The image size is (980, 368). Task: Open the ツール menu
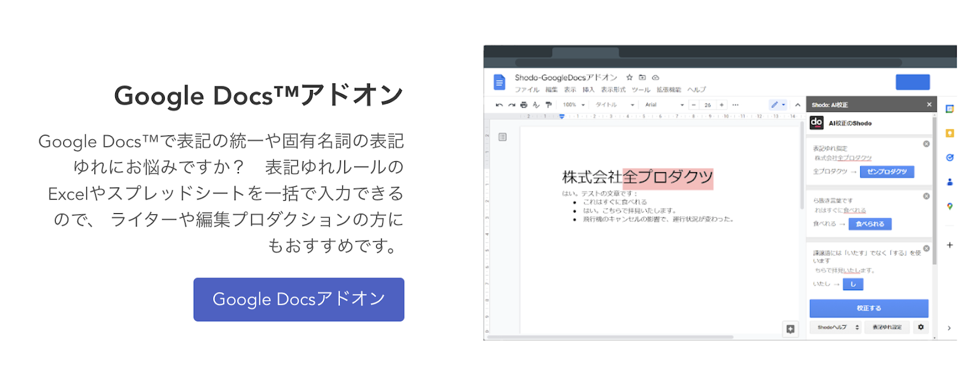click(641, 89)
